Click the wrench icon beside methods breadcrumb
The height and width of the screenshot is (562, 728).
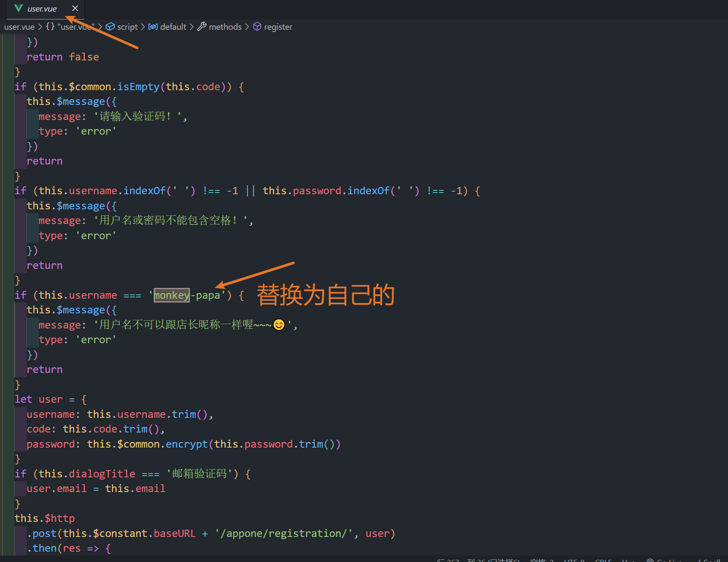point(202,27)
